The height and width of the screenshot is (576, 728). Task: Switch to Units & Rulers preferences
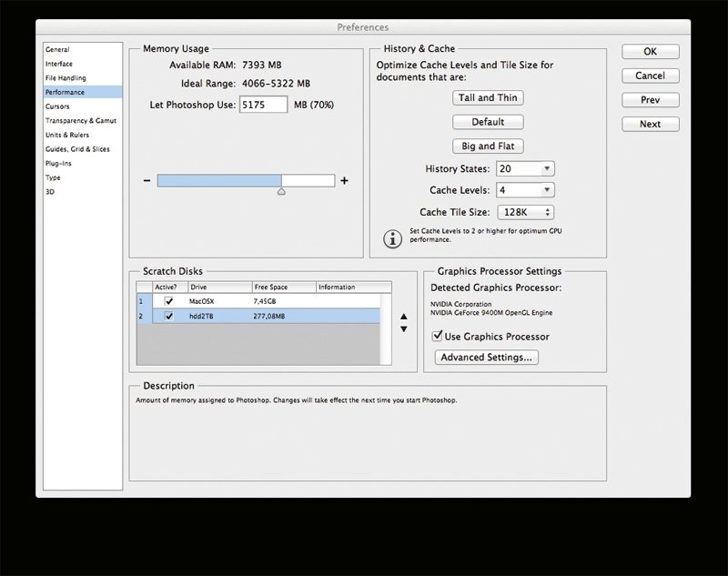[83, 135]
